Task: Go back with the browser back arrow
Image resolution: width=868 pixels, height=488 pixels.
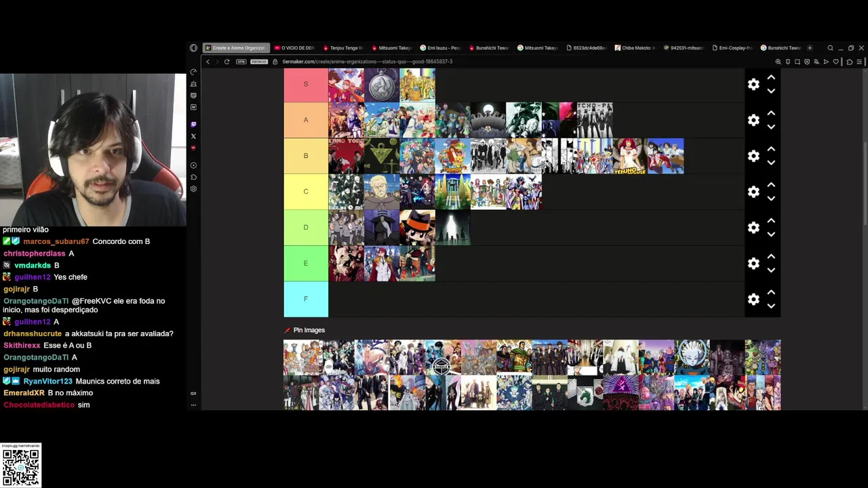Action: click(208, 62)
